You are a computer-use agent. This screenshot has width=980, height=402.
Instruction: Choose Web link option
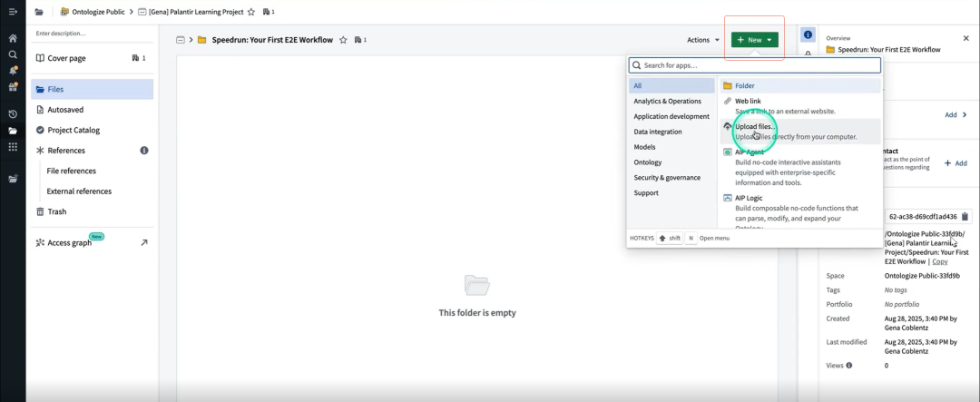tap(800, 105)
